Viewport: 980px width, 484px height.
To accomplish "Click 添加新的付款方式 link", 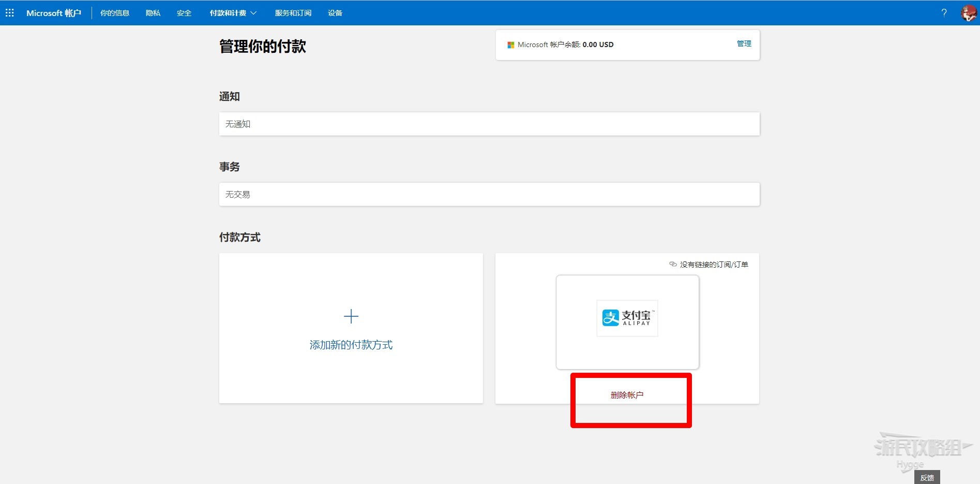I will tap(351, 345).
